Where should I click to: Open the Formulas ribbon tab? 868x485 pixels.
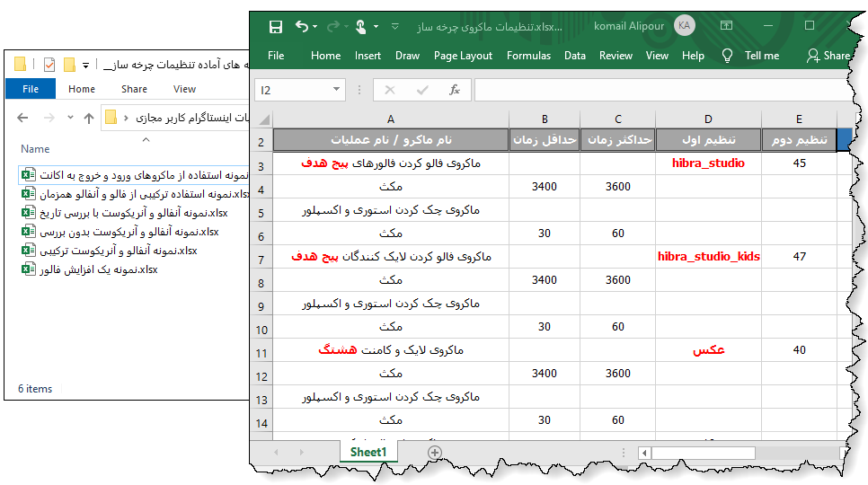[x=528, y=56]
